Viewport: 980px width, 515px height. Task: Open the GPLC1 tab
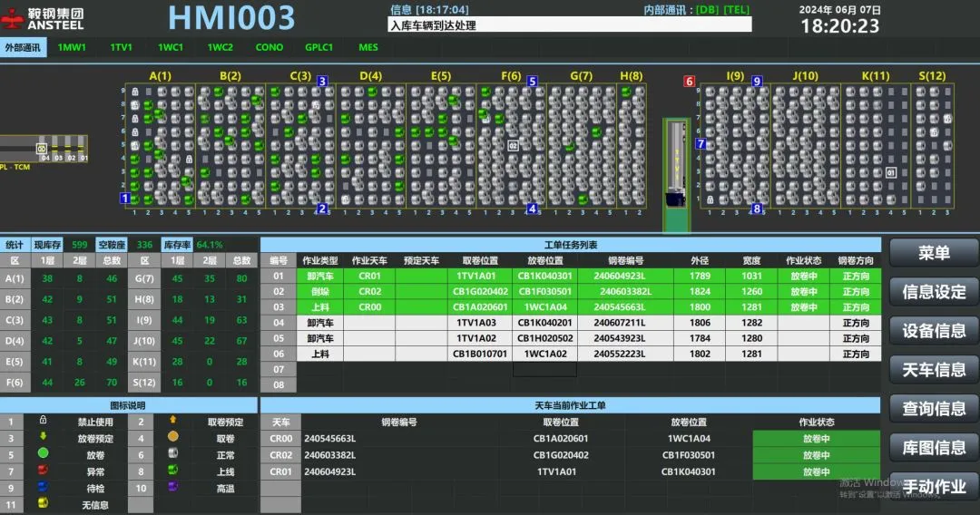coord(318,47)
